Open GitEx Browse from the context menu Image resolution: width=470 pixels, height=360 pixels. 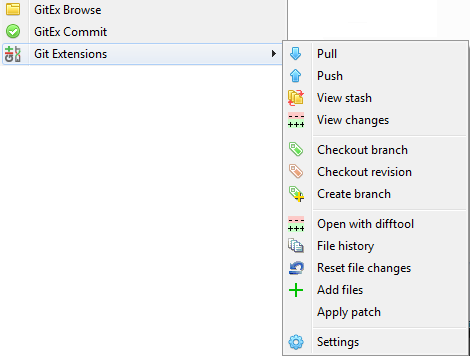point(144,10)
